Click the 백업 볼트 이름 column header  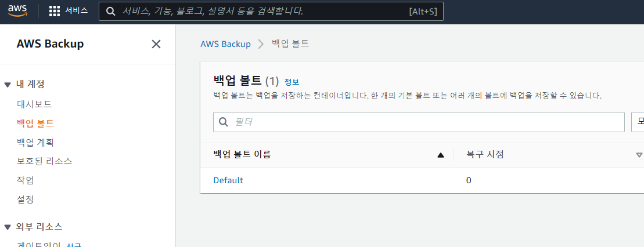tap(242, 155)
